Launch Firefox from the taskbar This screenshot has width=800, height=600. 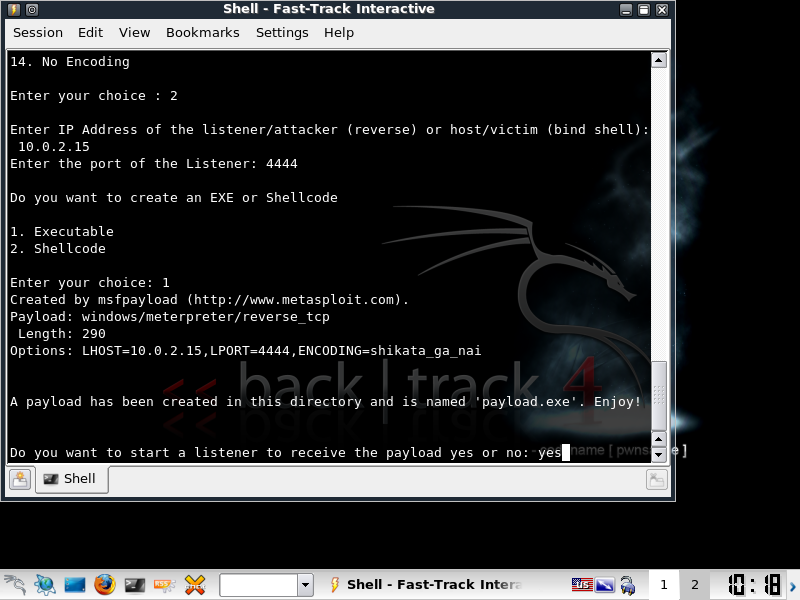105,585
